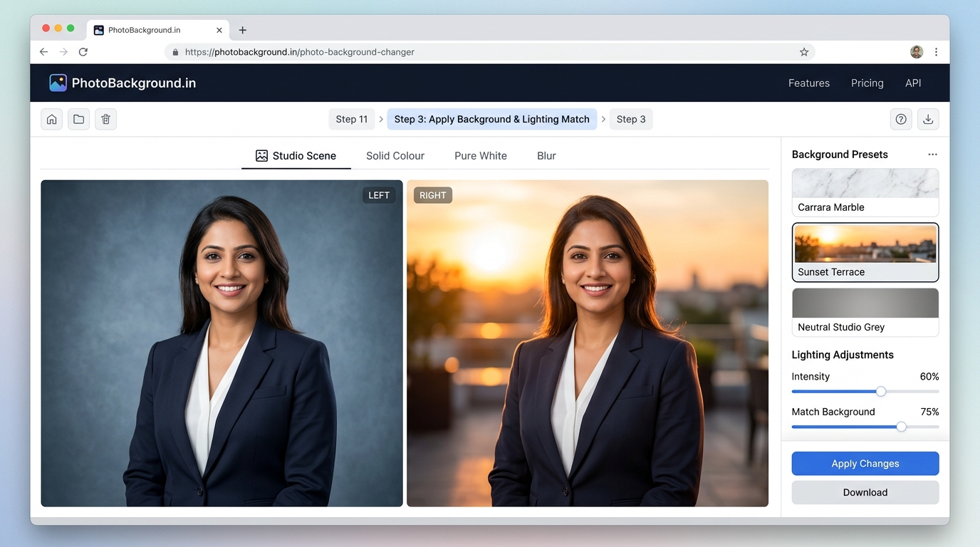Open the folder icon in the toolbar
Image resolution: width=980 pixels, height=547 pixels.
[x=78, y=119]
